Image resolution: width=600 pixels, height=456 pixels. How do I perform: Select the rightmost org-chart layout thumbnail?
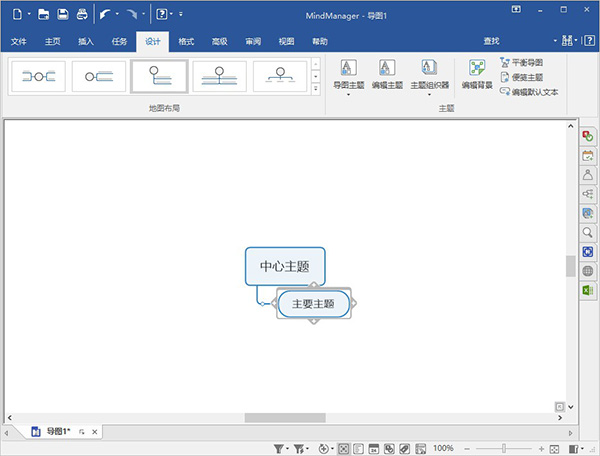pos(279,76)
